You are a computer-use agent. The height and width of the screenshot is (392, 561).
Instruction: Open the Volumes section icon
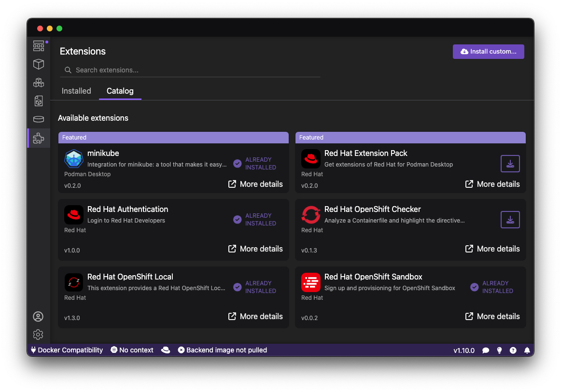[x=39, y=119]
